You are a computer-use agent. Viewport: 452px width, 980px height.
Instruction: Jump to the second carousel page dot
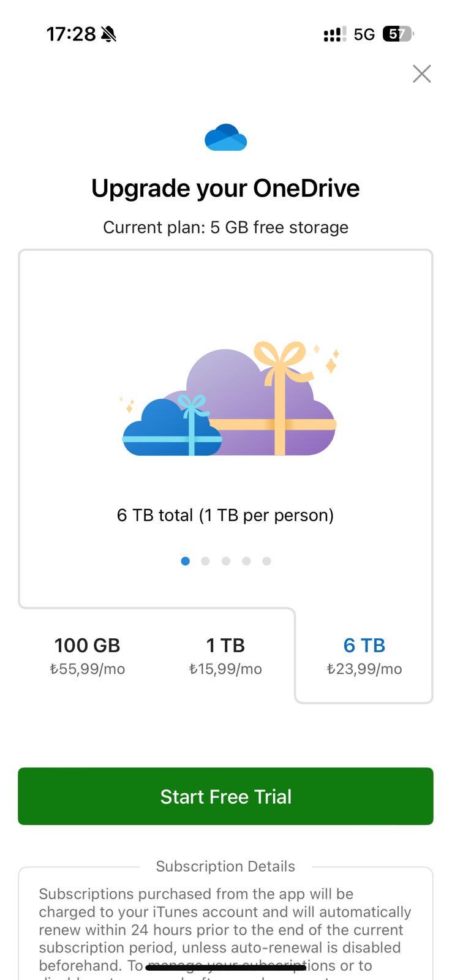(205, 561)
